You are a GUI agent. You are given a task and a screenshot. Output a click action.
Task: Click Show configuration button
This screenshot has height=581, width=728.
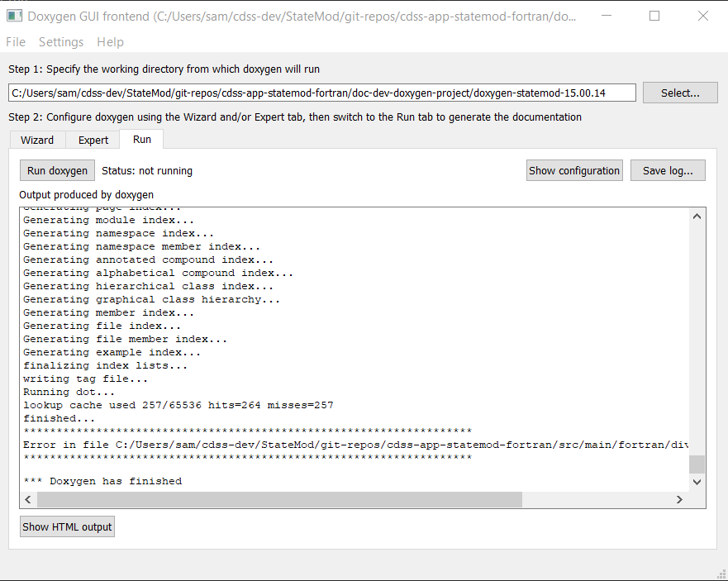coord(574,170)
